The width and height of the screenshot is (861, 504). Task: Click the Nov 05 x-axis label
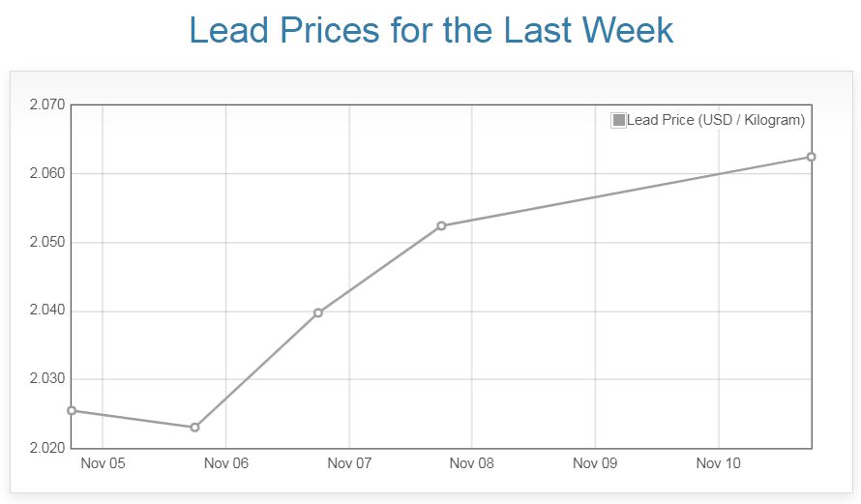click(103, 463)
